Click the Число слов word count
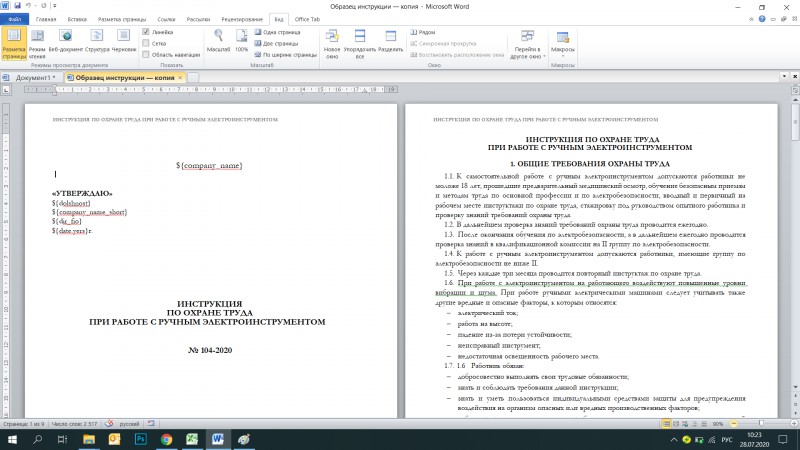The image size is (800, 450). tap(74, 424)
